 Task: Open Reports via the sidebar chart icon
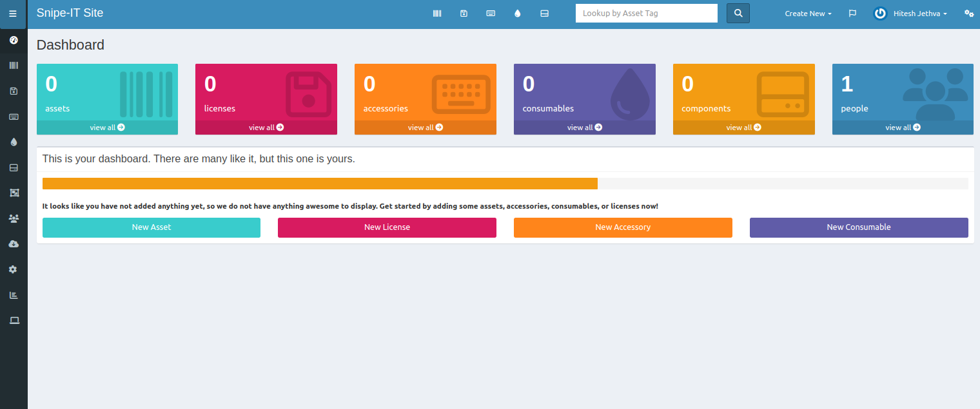pyautogui.click(x=14, y=295)
